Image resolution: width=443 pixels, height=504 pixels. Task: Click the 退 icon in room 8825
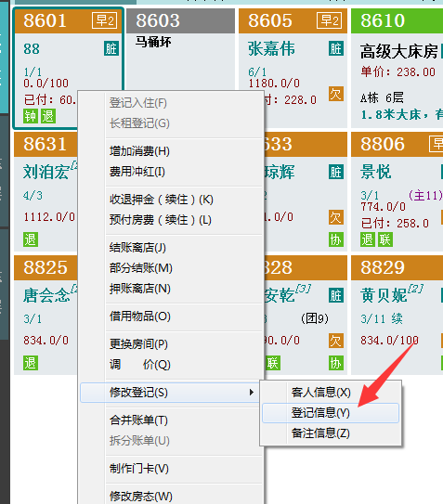31,363
